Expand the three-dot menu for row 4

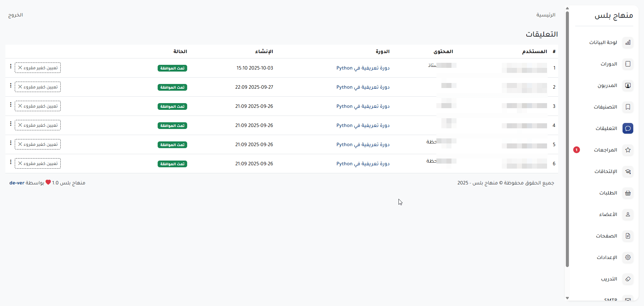tap(11, 124)
